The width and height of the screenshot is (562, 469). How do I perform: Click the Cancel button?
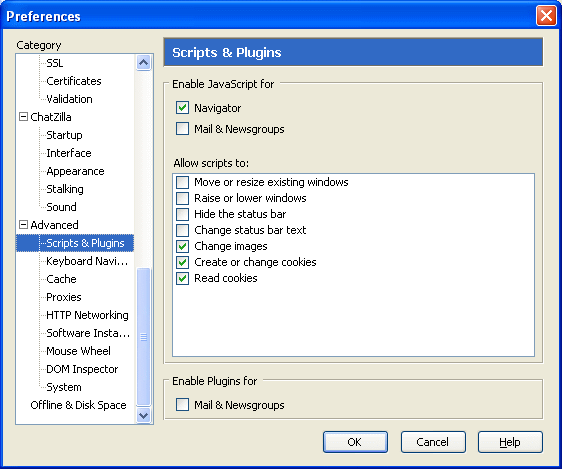click(433, 442)
